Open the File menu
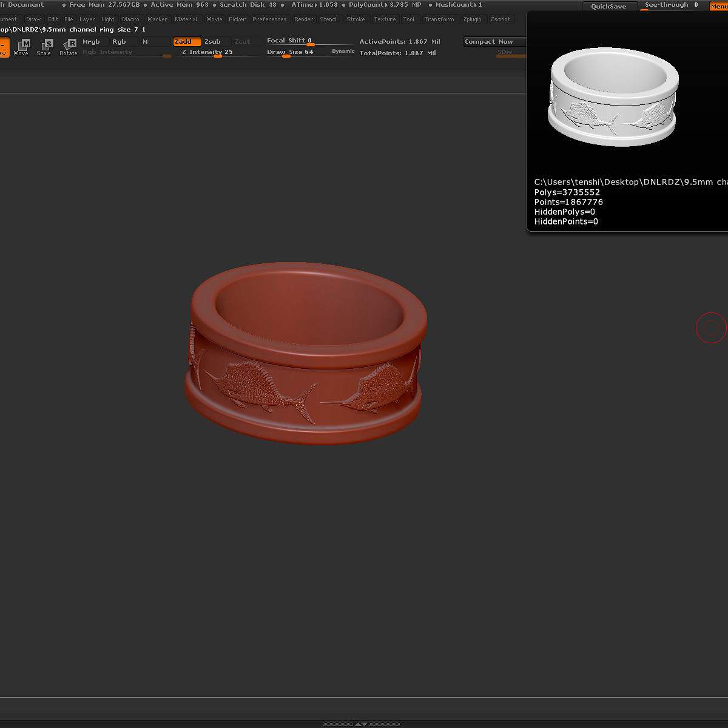The image size is (728, 728). [69, 19]
